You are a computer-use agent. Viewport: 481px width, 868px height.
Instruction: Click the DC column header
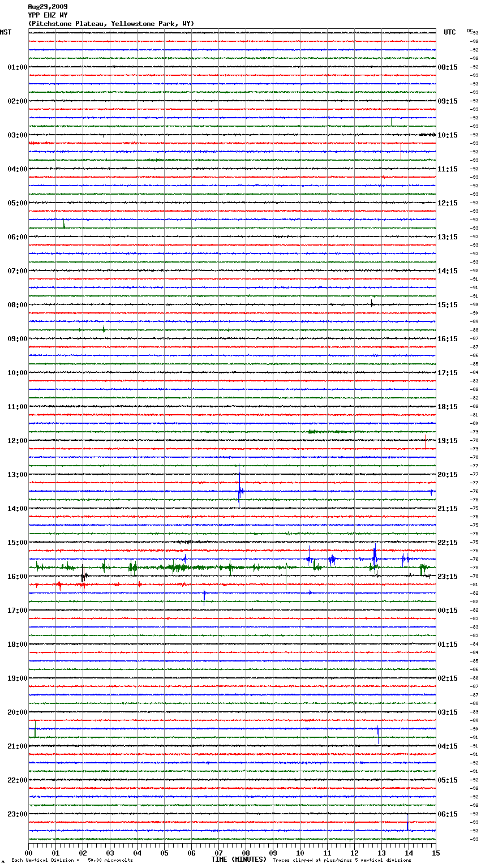click(470, 31)
